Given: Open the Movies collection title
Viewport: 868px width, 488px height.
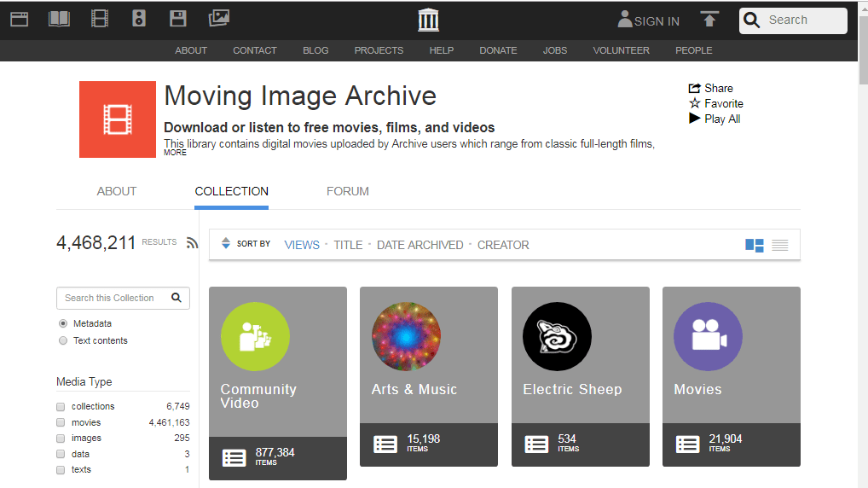Looking at the screenshot, I should (697, 389).
